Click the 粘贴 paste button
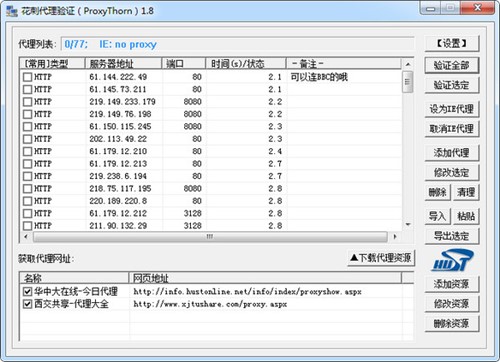Image resolution: width=500 pixels, height=362 pixels. coord(466,216)
